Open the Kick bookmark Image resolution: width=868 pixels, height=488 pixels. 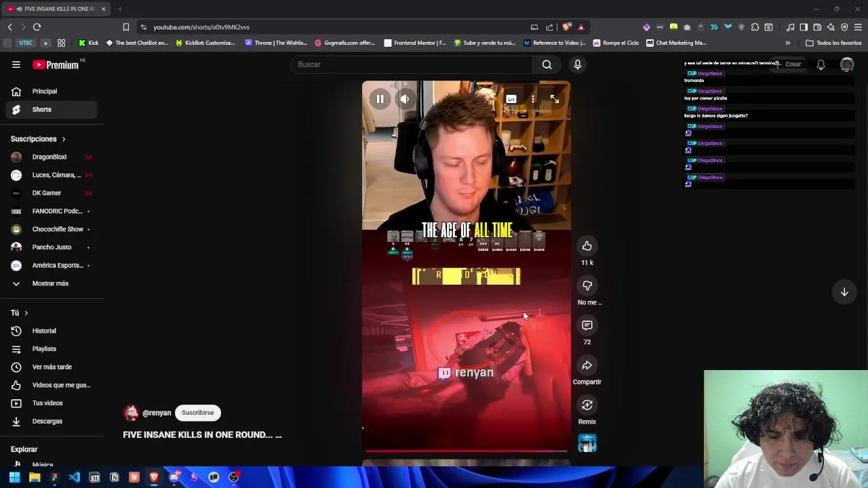[89, 43]
